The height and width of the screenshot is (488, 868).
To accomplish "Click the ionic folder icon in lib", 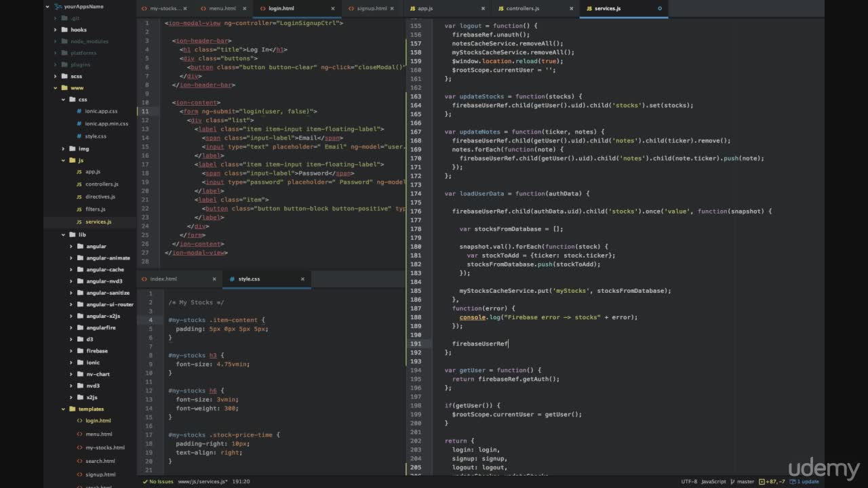I will click(x=79, y=363).
